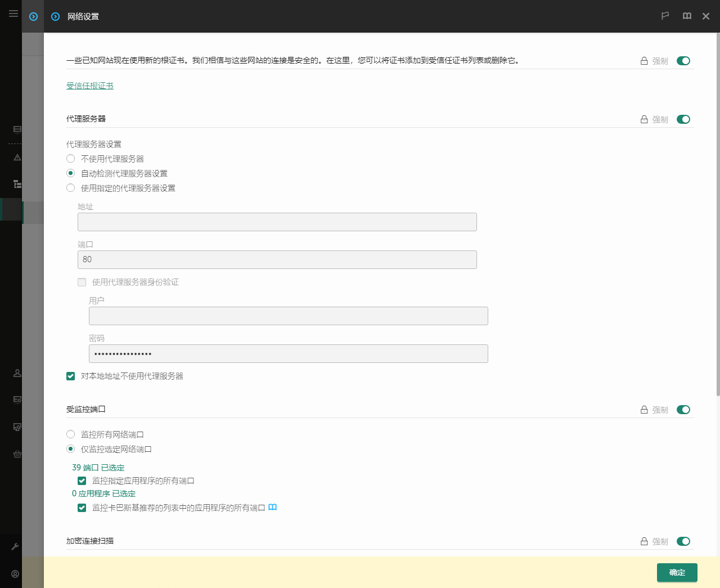Toggle the 强制 switch for 受监控端口
Viewport: 720px width, 588px height.
point(683,410)
